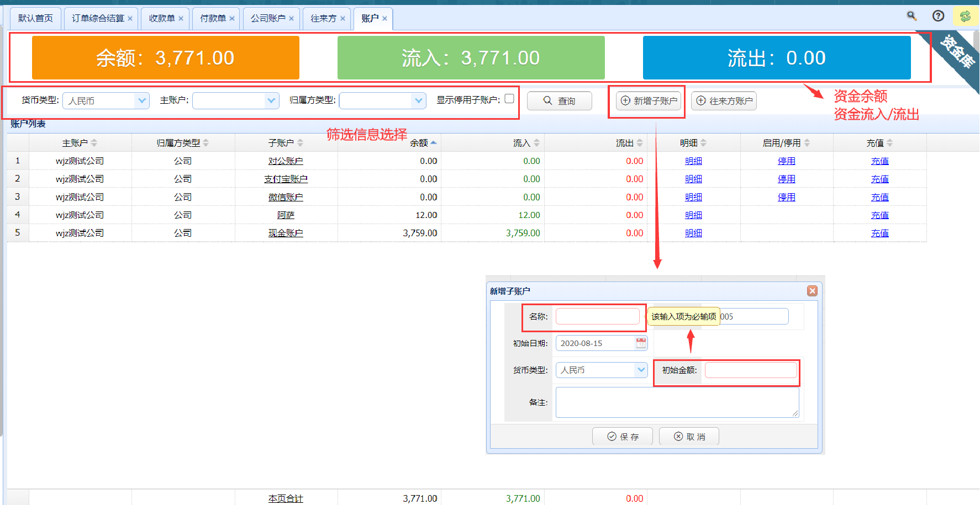Viewport: 980px width, 505px height.
Task: Sort by 余额 column
Action: (389, 143)
